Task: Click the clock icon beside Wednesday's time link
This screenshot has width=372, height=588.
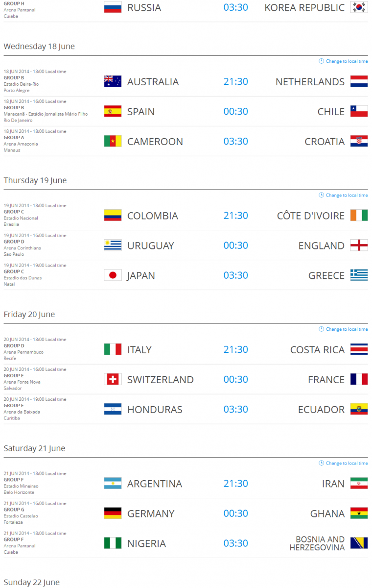Action: (322, 61)
